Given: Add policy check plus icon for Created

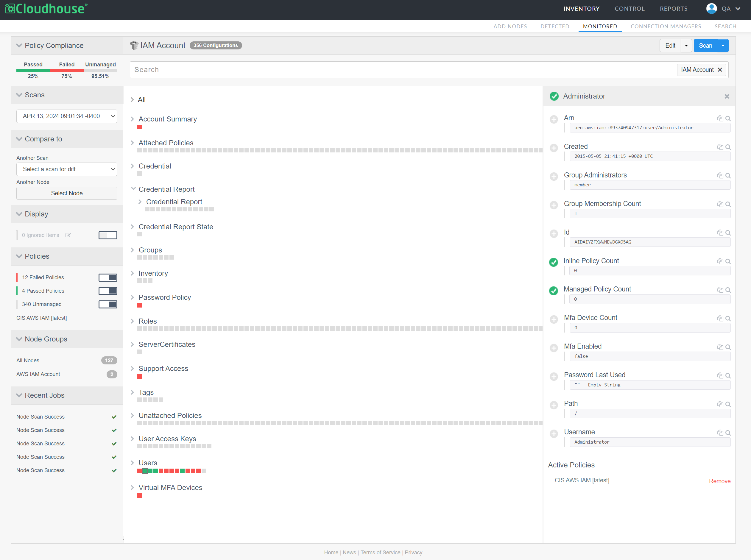Looking at the screenshot, I should pyautogui.click(x=554, y=148).
